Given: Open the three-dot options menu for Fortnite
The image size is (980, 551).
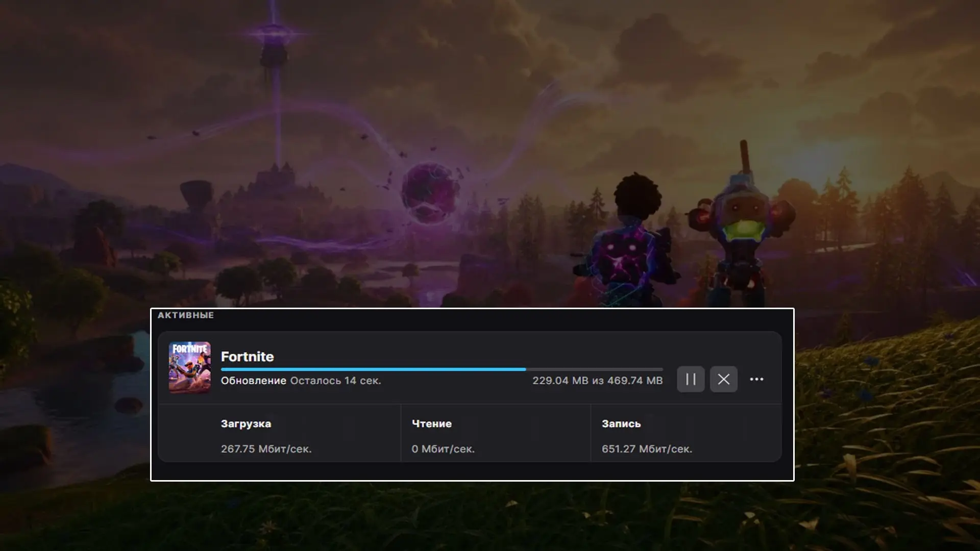Looking at the screenshot, I should pyautogui.click(x=756, y=379).
